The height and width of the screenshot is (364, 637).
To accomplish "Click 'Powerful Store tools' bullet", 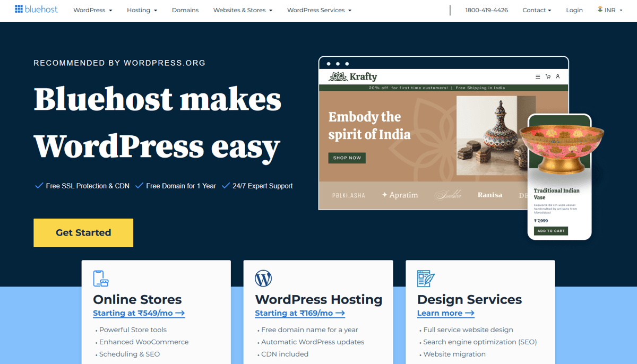I will click(133, 330).
